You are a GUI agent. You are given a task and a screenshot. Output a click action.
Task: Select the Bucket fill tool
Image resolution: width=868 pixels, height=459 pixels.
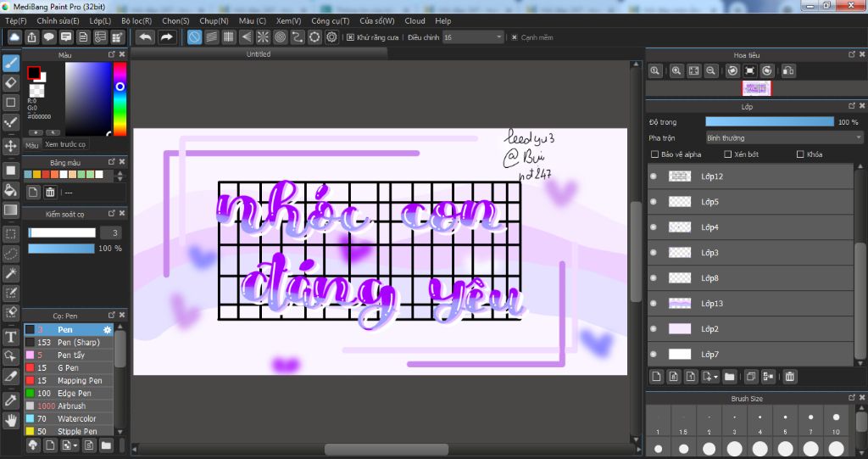coord(10,190)
